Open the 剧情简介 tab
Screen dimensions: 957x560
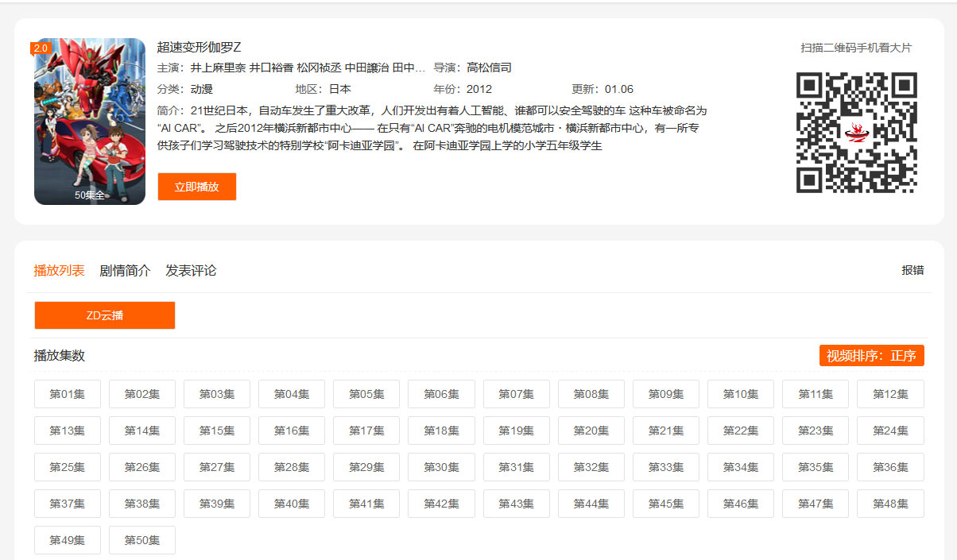pos(125,270)
